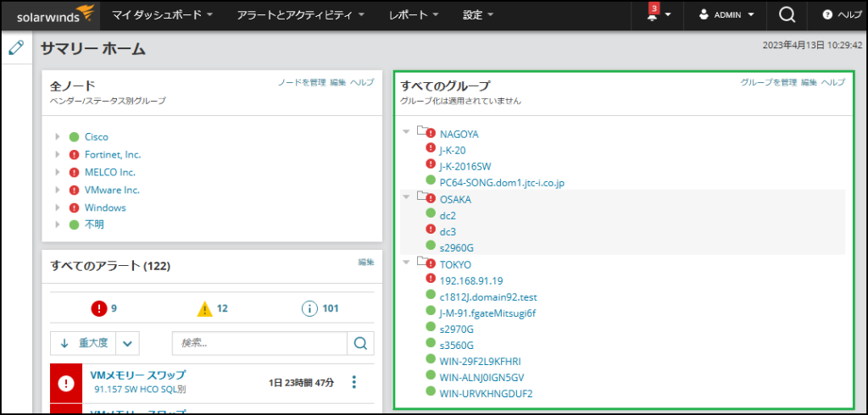Open the search magnifier in top bar
This screenshot has height=415, width=868.
[787, 15]
